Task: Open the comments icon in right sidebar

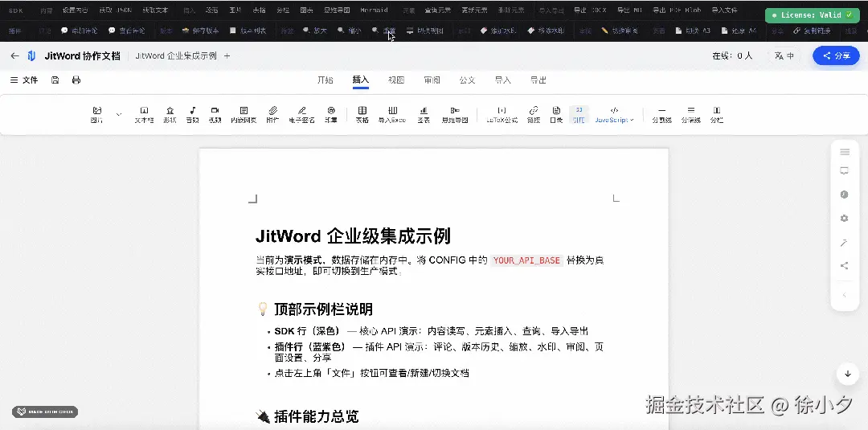Action: (x=844, y=171)
